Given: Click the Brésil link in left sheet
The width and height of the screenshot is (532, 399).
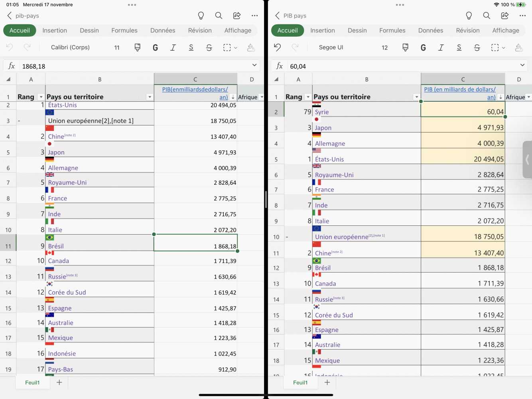Looking at the screenshot, I should click(x=56, y=246).
